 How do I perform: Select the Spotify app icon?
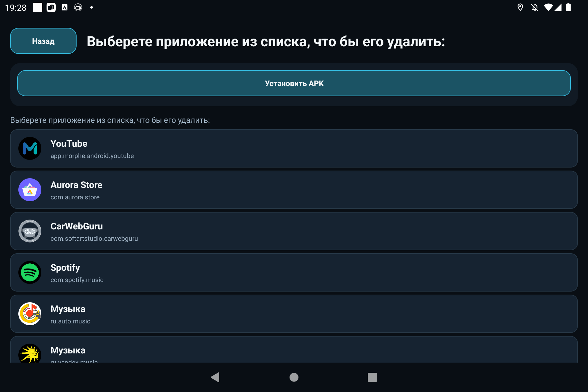point(30,273)
